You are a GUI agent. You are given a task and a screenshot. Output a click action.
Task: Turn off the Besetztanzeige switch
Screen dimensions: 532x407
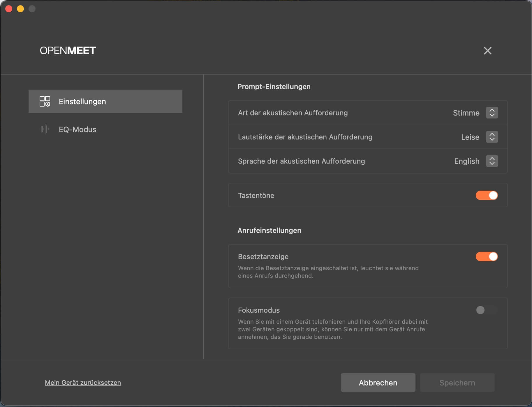pos(487,256)
